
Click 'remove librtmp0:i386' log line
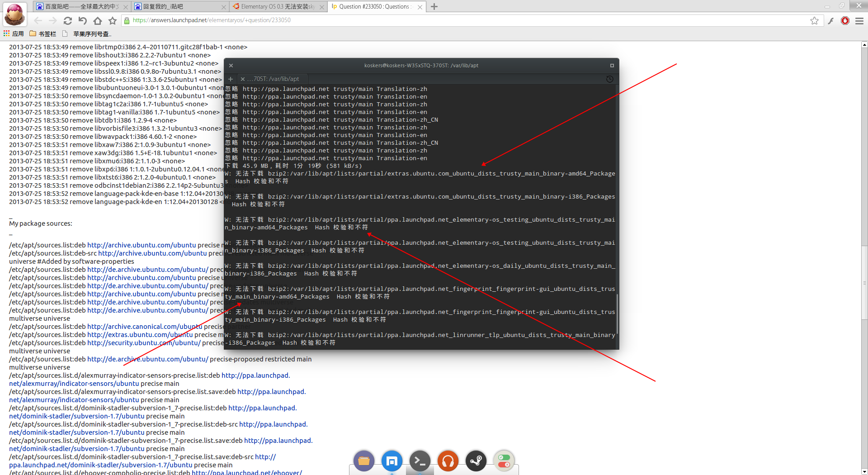(128, 47)
